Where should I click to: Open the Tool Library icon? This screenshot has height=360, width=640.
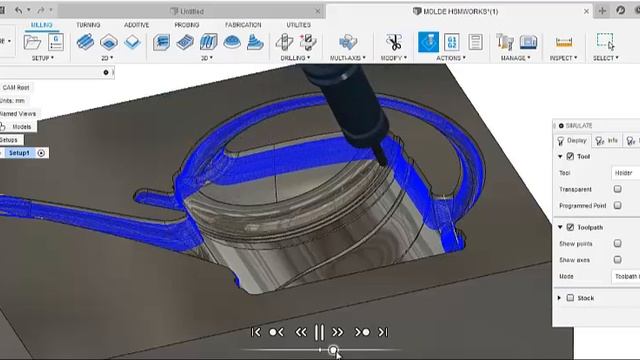click(x=505, y=42)
